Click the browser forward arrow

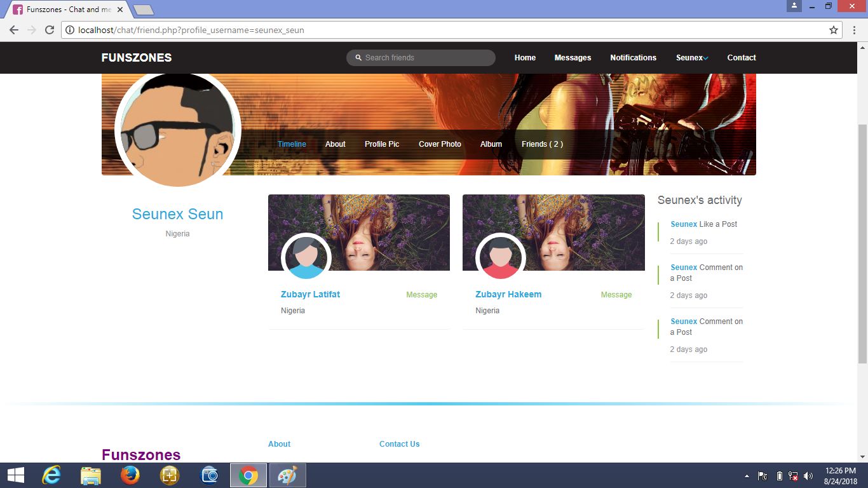(x=32, y=30)
